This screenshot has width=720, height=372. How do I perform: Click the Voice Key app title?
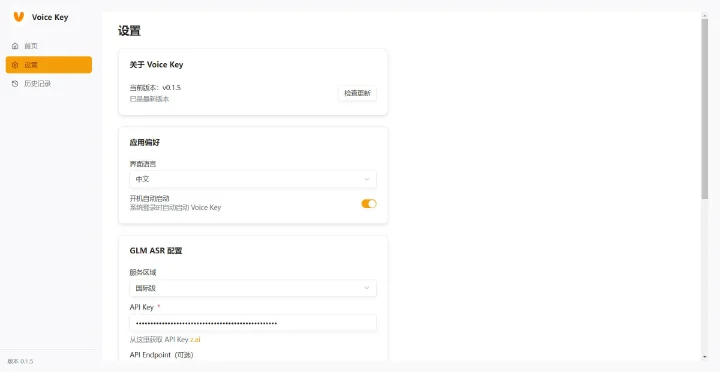tap(50, 17)
